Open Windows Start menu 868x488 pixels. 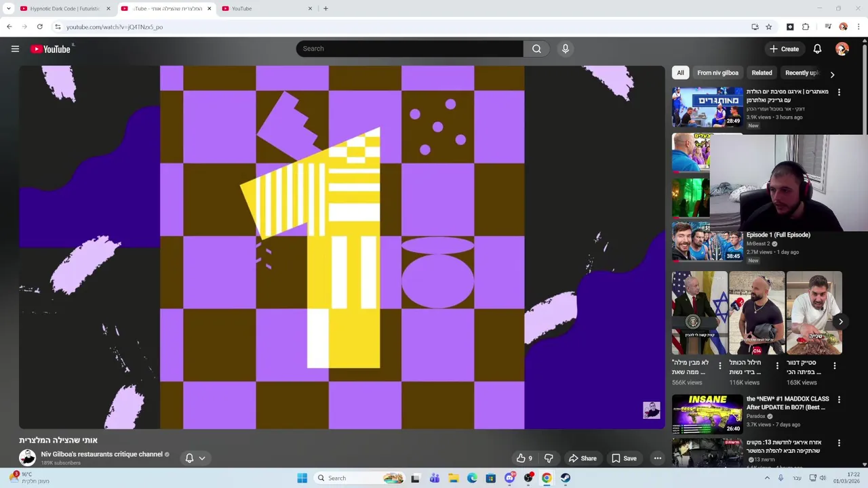point(302,478)
